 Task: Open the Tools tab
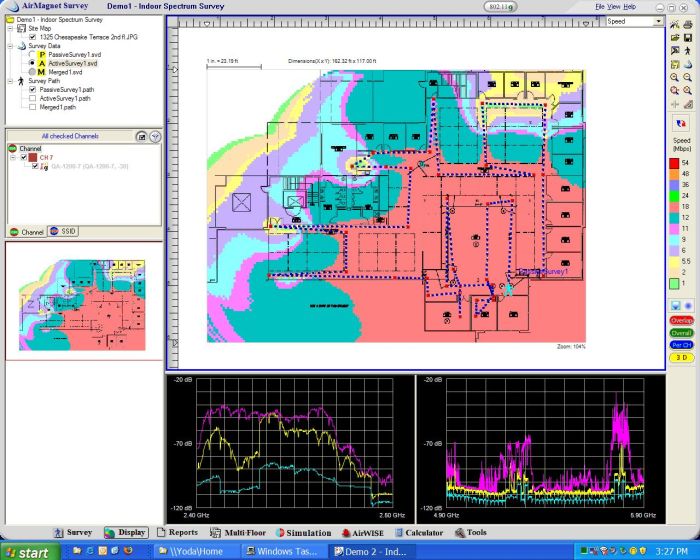(x=471, y=532)
